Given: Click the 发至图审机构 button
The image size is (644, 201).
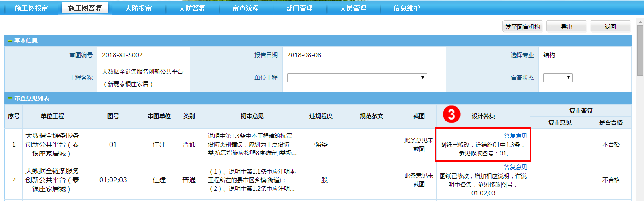Looking at the screenshot, I should pyautogui.click(x=522, y=27).
